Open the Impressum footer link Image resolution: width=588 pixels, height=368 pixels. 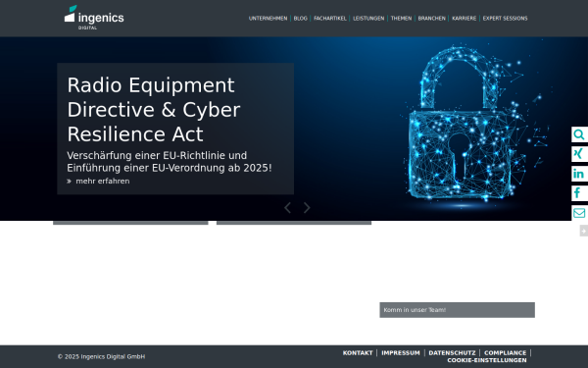(401, 353)
